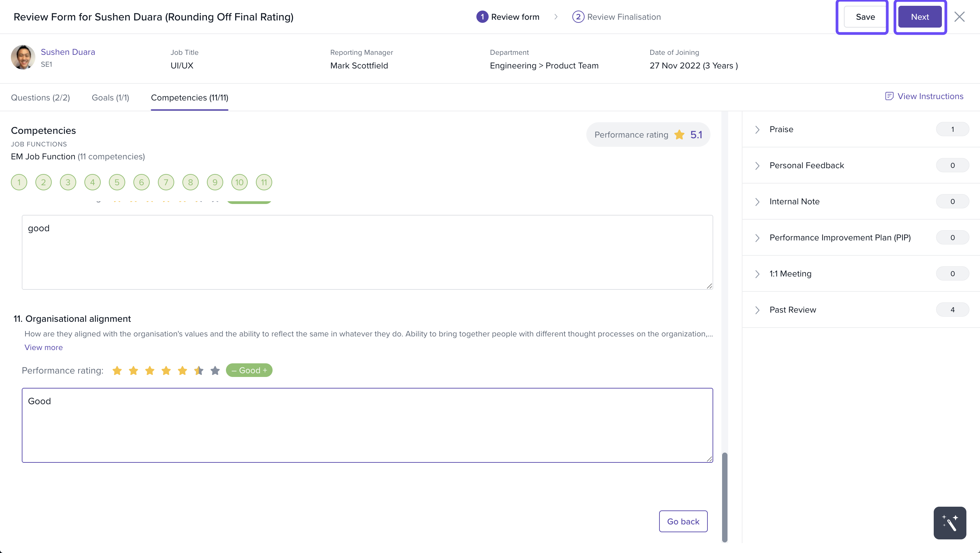Click the minus sign in the Good badge
Image resolution: width=980 pixels, height=553 pixels.
[234, 370]
